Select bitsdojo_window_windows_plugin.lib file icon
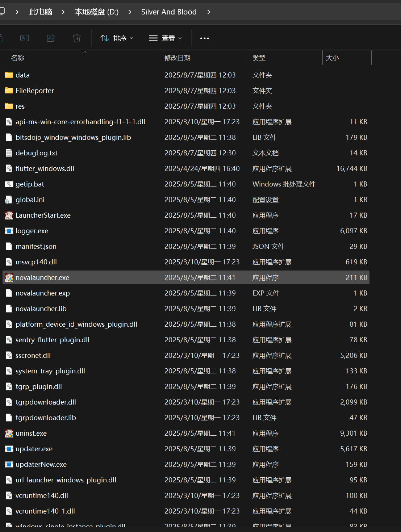Image resolution: width=401 pixels, height=532 pixels. point(9,137)
